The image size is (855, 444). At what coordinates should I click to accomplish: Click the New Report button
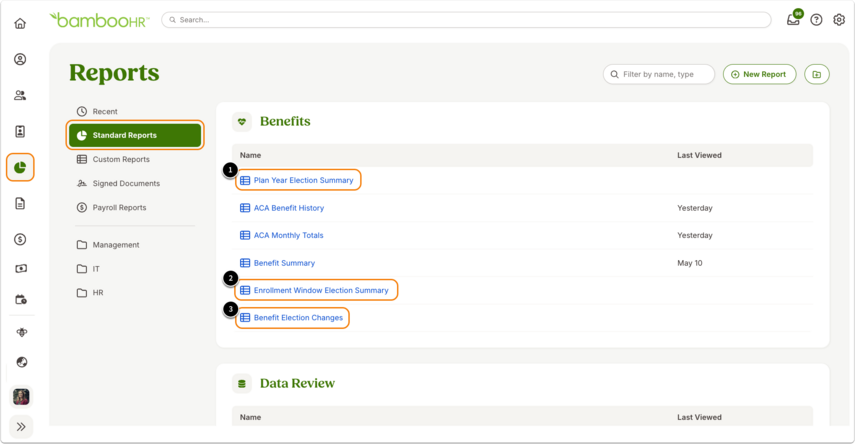(760, 74)
